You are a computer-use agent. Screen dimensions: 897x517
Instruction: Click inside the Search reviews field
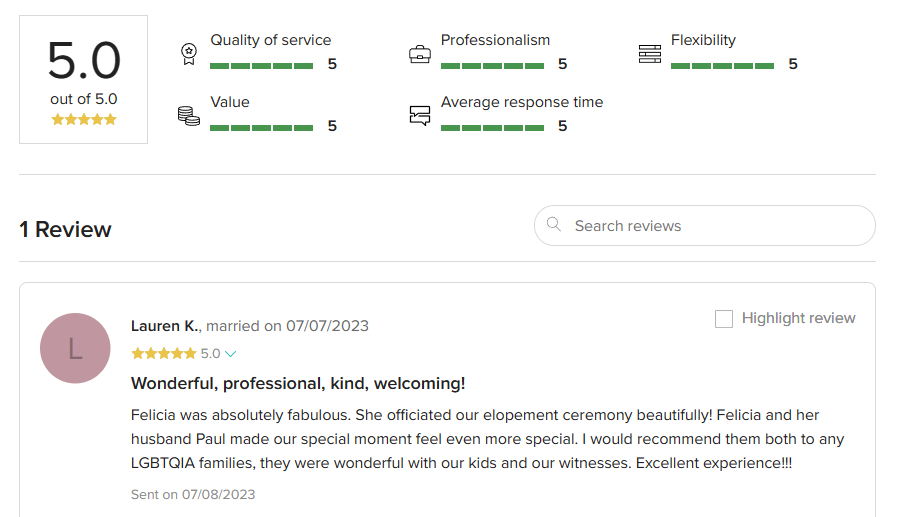[x=705, y=226]
